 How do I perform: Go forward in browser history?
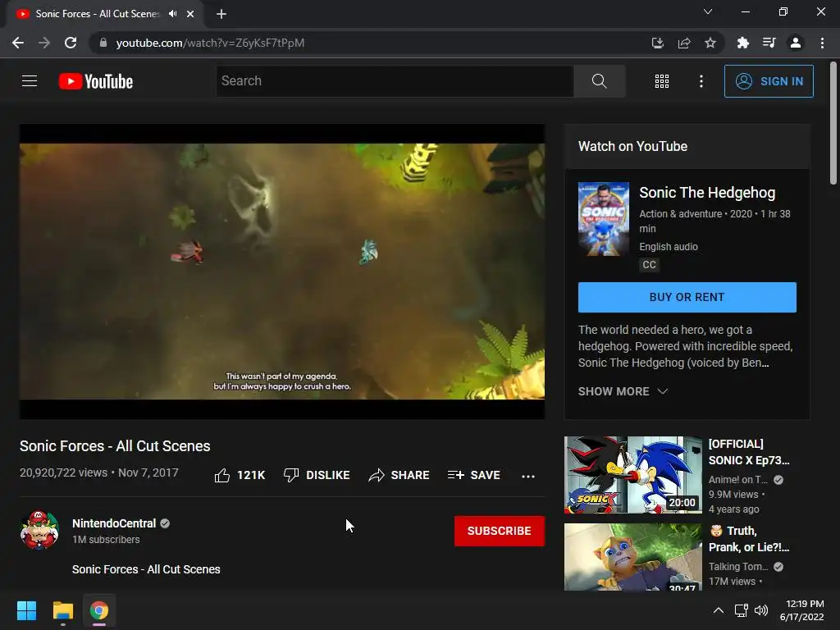[x=44, y=43]
